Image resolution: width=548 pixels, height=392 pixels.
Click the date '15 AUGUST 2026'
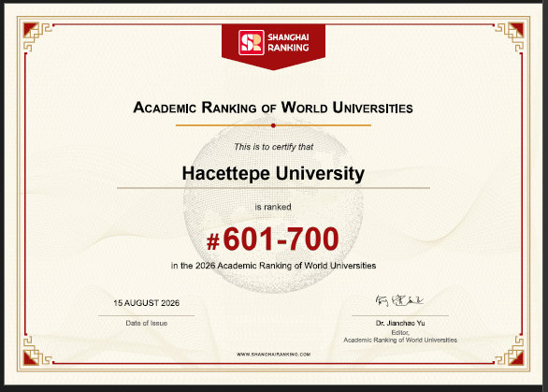click(147, 303)
